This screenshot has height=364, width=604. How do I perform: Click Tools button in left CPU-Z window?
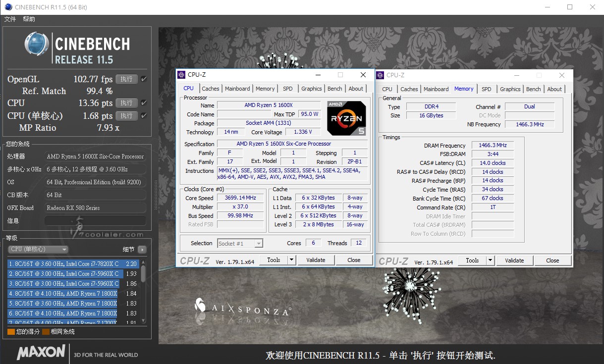(x=274, y=260)
